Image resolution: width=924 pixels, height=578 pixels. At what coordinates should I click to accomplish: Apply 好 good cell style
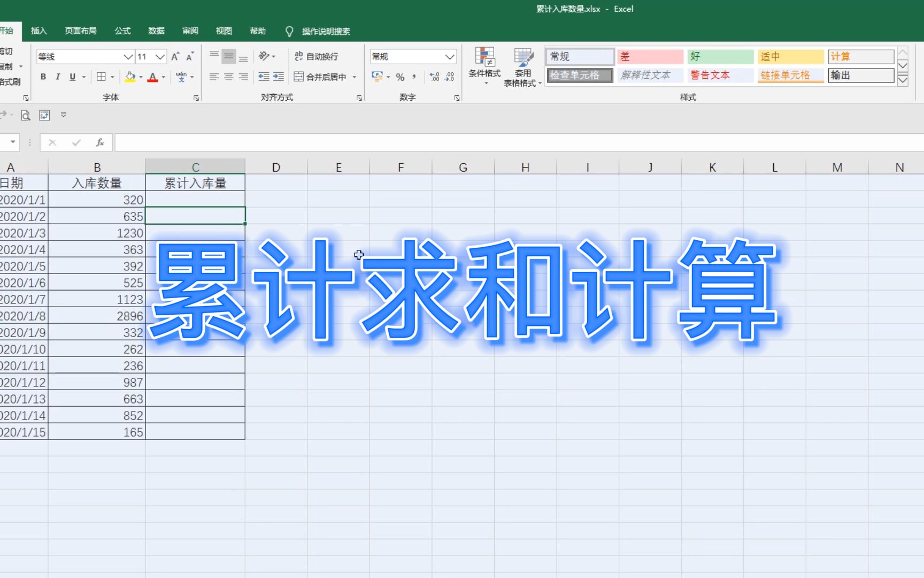point(720,57)
